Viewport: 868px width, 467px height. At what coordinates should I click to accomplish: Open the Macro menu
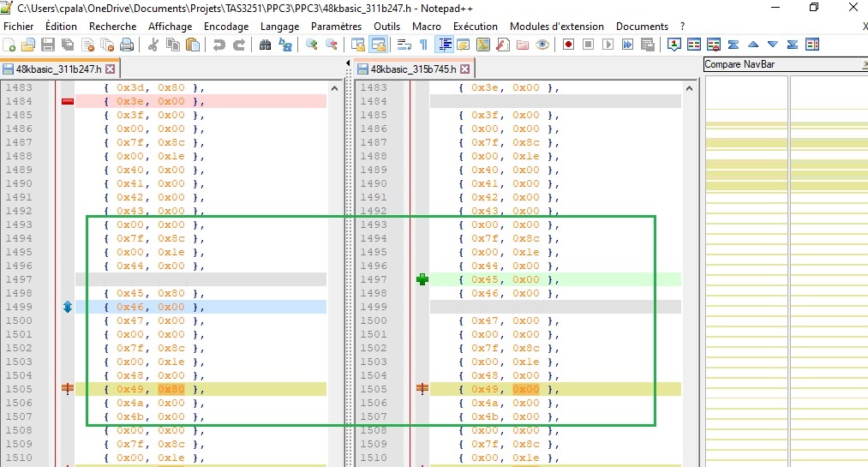coord(426,27)
